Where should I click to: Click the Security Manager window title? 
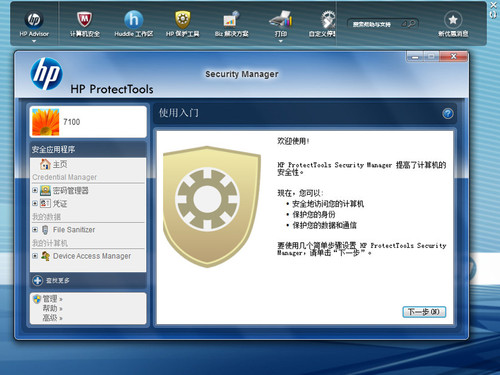(242, 74)
